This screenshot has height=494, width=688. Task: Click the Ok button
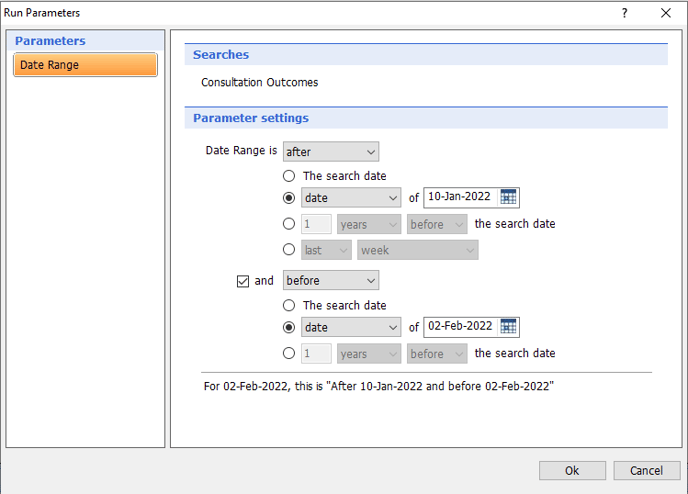572,470
